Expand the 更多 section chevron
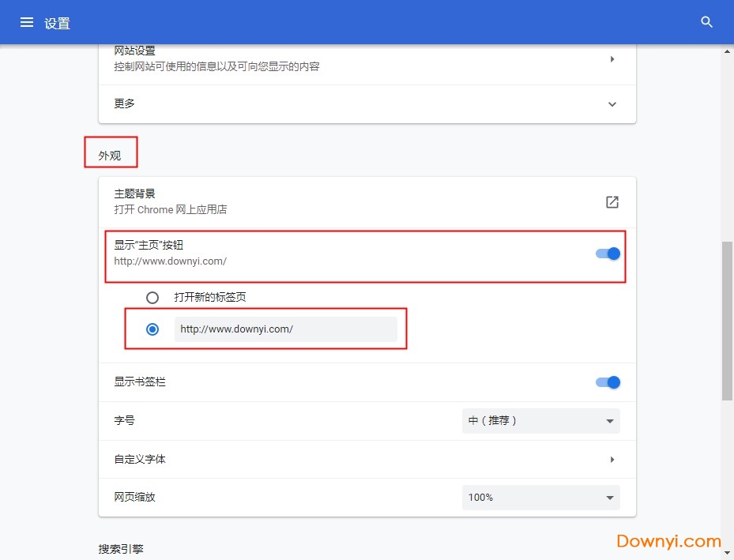 point(612,104)
